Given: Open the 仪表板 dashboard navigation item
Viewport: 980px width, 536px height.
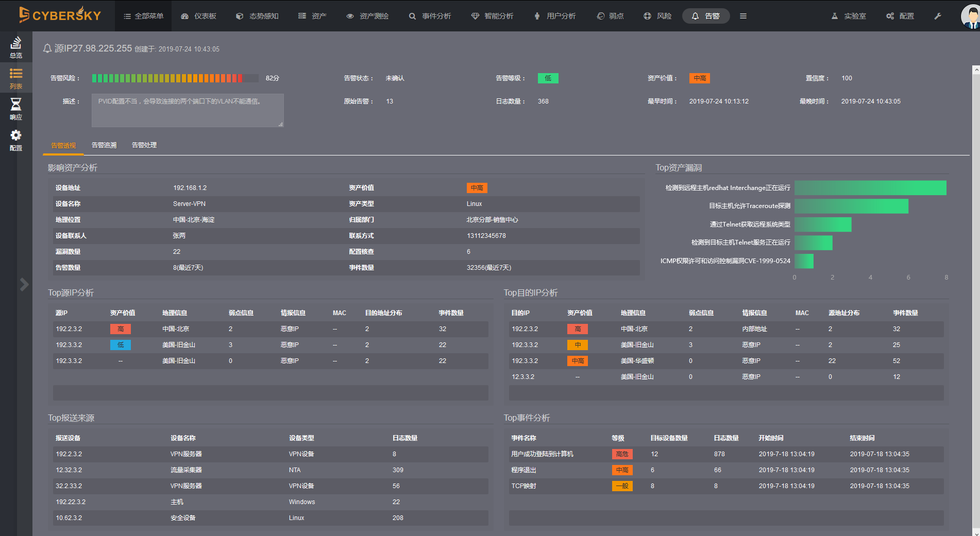Looking at the screenshot, I should (x=199, y=16).
